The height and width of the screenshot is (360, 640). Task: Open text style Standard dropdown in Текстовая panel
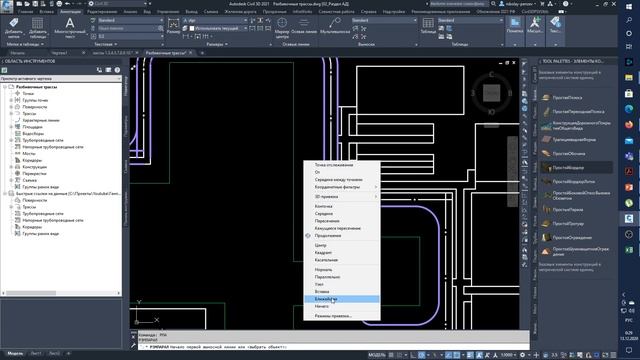pyautogui.click(x=130, y=20)
